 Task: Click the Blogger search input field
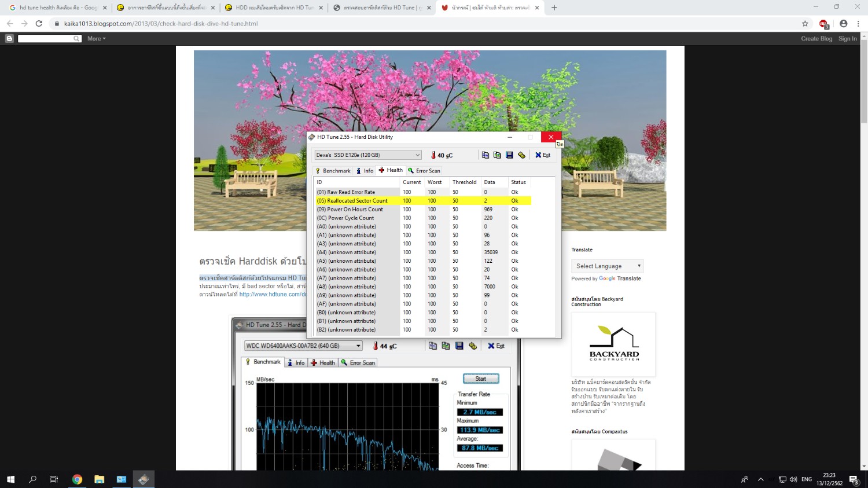pyautogui.click(x=45, y=39)
